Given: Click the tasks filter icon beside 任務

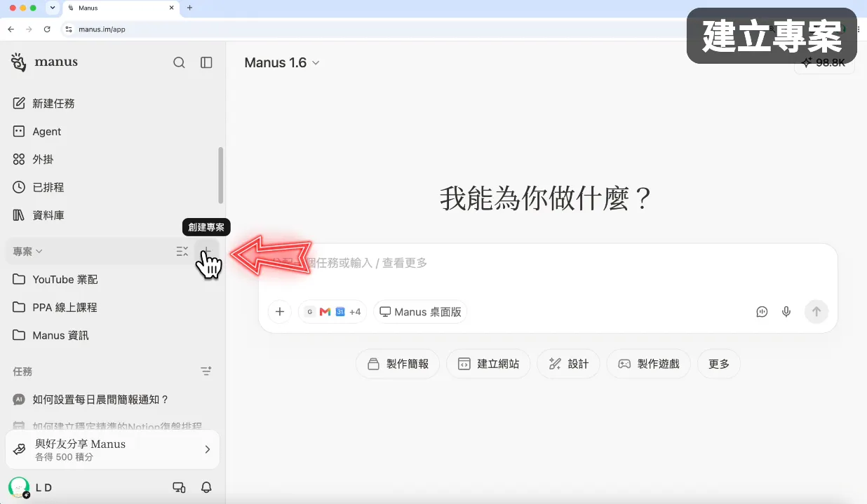Looking at the screenshot, I should (206, 371).
